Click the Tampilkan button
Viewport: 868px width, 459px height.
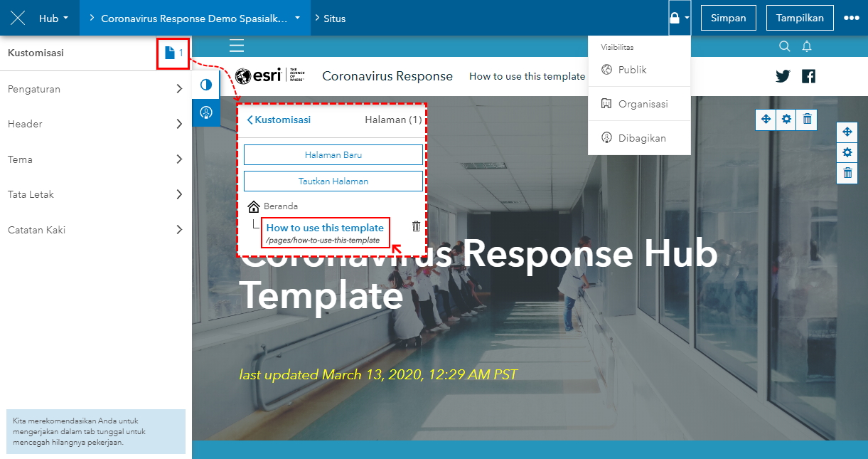(x=800, y=19)
